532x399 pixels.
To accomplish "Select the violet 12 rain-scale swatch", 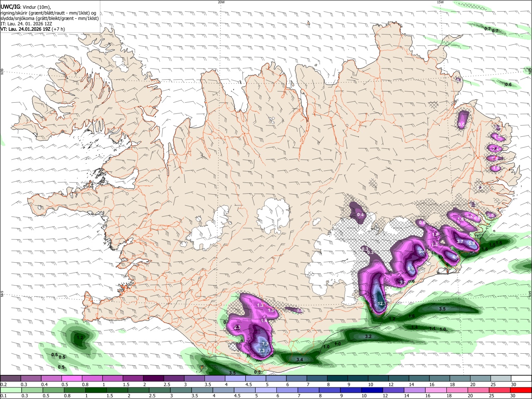I will tap(394, 390).
